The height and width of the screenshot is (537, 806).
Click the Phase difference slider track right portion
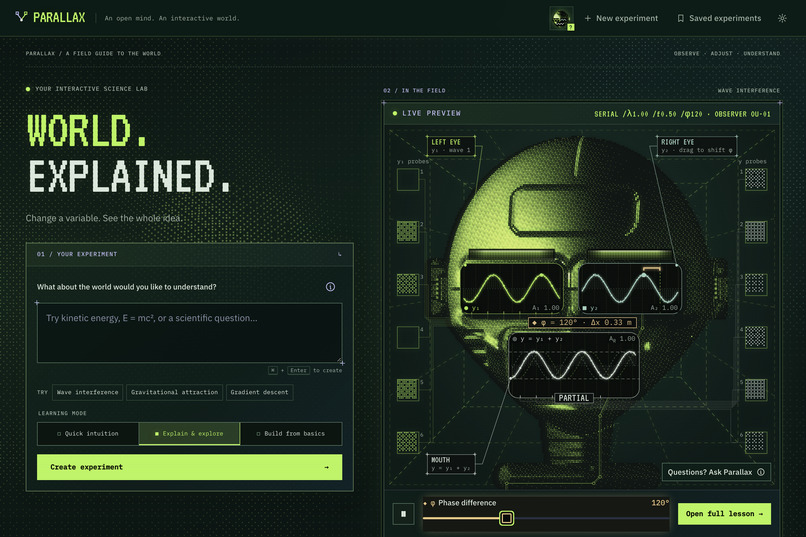pyautogui.click(x=591, y=518)
